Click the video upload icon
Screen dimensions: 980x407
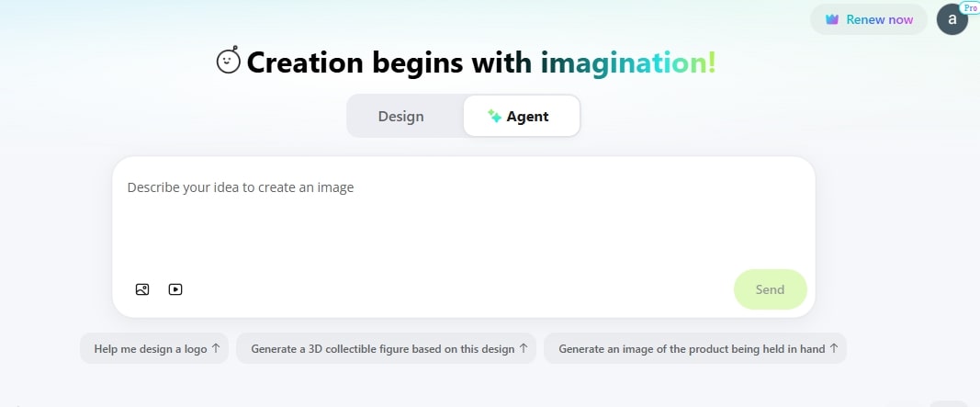(175, 289)
